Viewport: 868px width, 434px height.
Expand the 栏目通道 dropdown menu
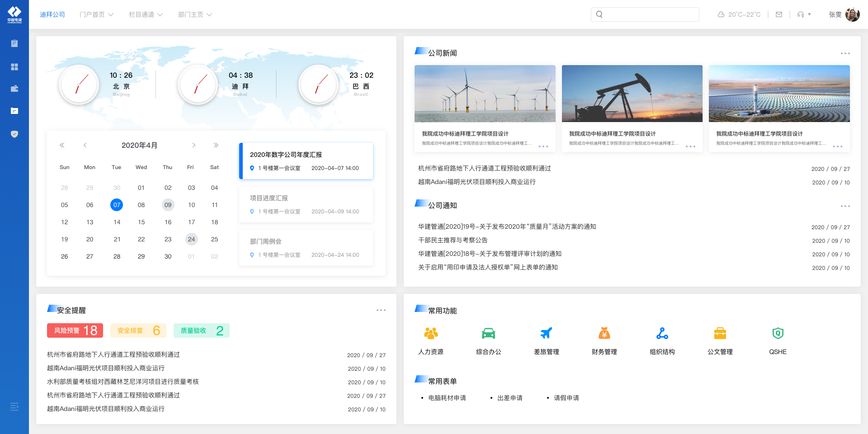pyautogui.click(x=146, y=14)
